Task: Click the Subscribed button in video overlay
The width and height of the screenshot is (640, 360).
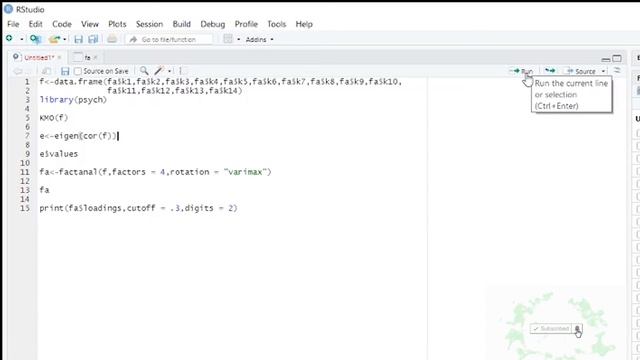Action: click(x=551, y=329)
